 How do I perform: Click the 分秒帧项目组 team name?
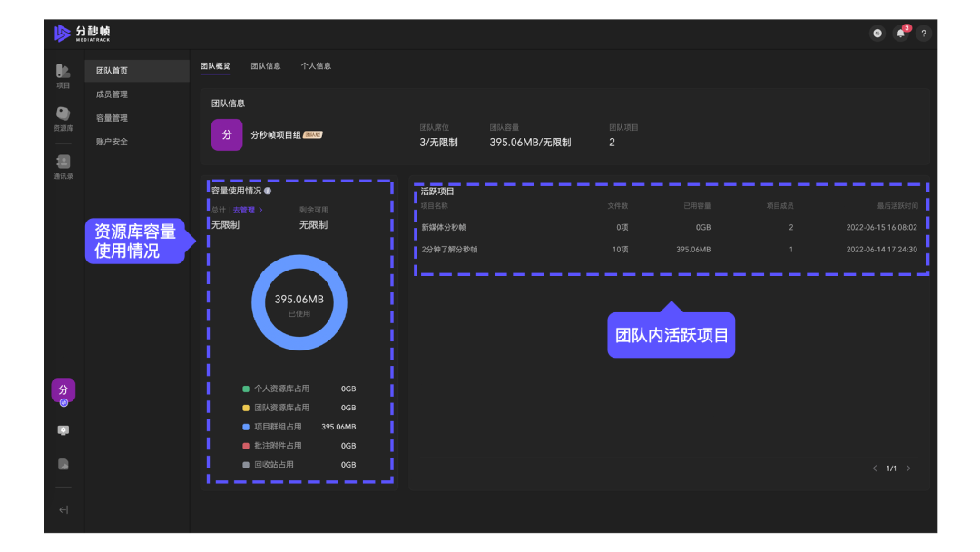(x=276, y=135)
